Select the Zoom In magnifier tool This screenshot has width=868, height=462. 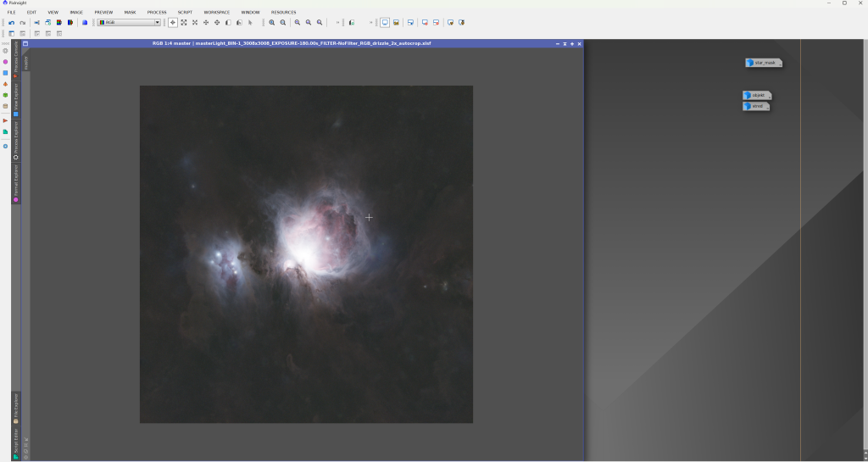pos(272,23)
